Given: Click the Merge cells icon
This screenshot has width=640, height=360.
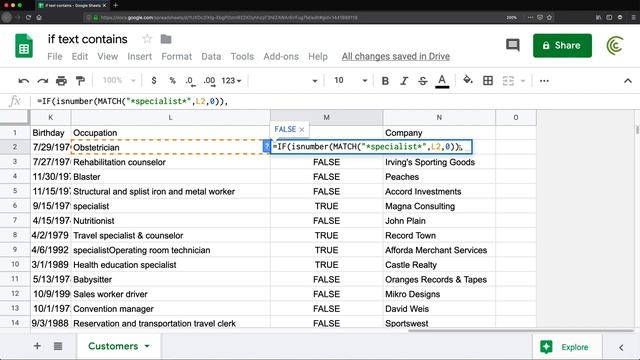Looking at the screenshot, I should coord(508,80).
